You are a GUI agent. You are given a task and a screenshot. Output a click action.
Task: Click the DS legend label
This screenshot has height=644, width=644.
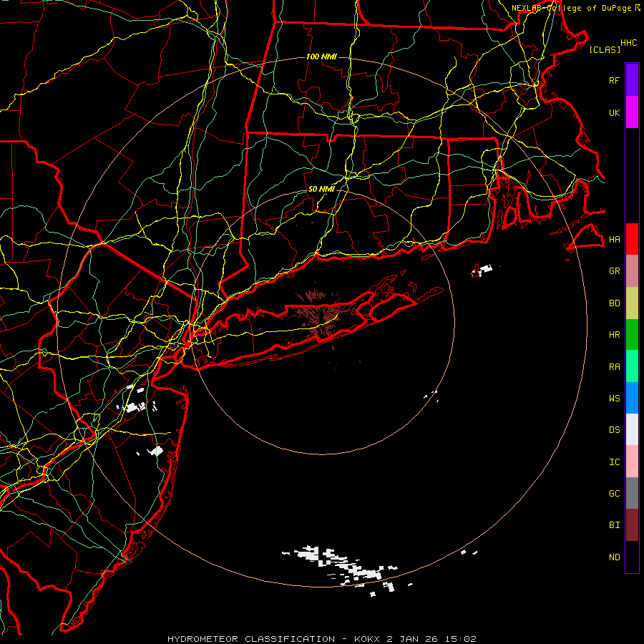614,430
